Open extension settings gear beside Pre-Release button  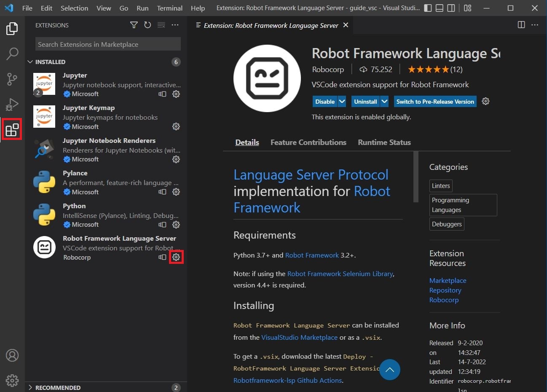[485, 102]
